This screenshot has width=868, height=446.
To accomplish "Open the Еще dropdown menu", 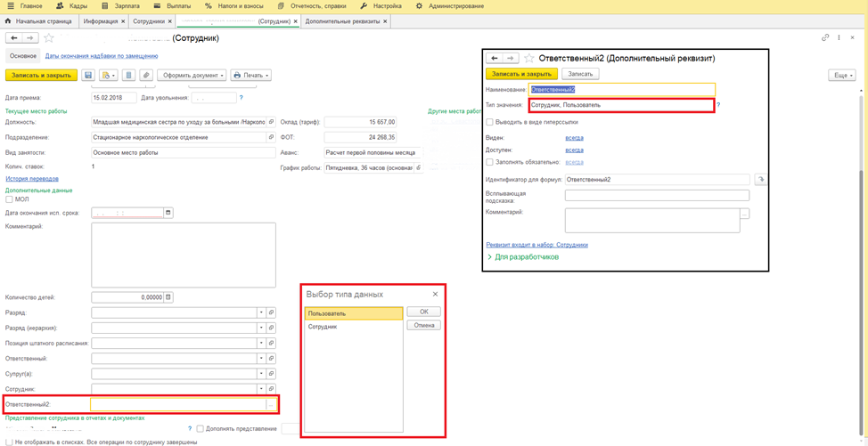I will click(x=842, y=75).
